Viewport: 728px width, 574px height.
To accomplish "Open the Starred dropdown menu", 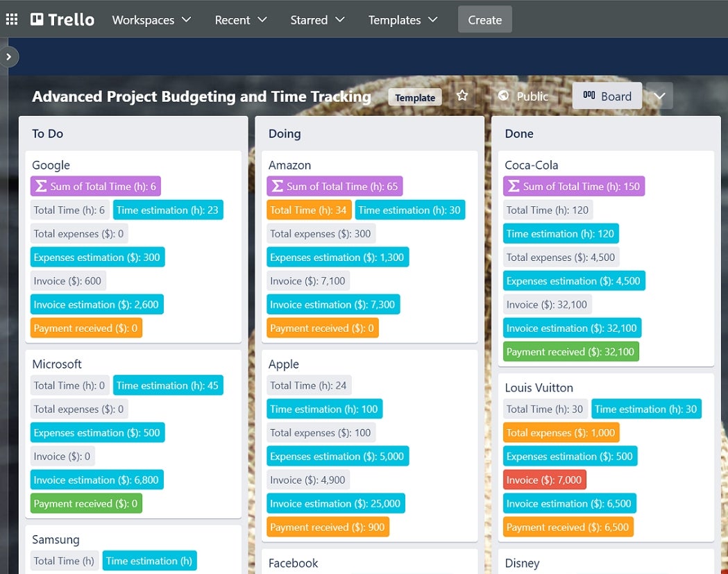I will click(x=317, y=19).
